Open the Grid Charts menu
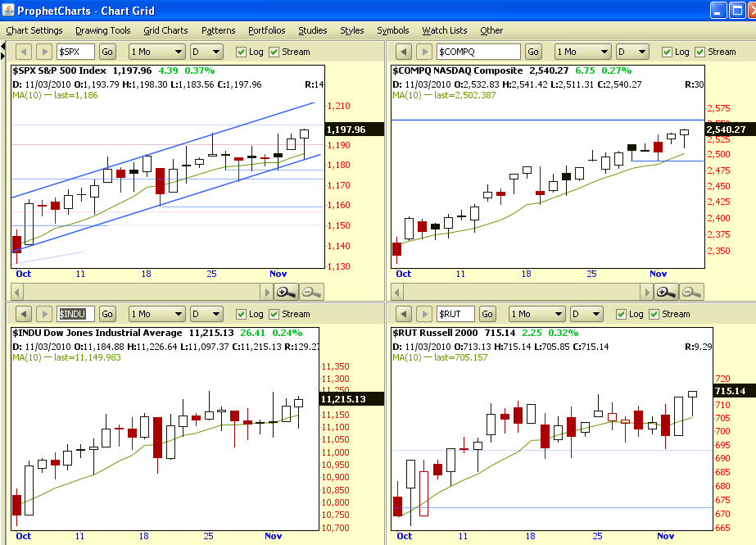 [165, 30]
